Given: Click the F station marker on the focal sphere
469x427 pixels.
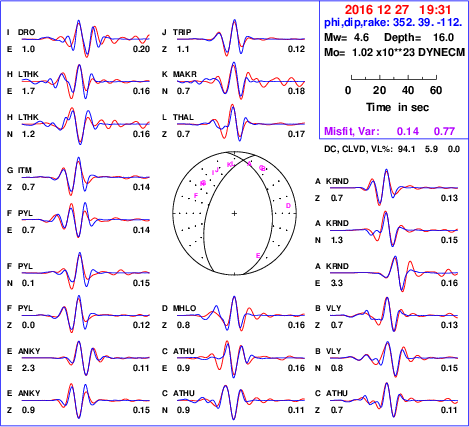Looking at the screenshot, I should (x=196, y=195).
